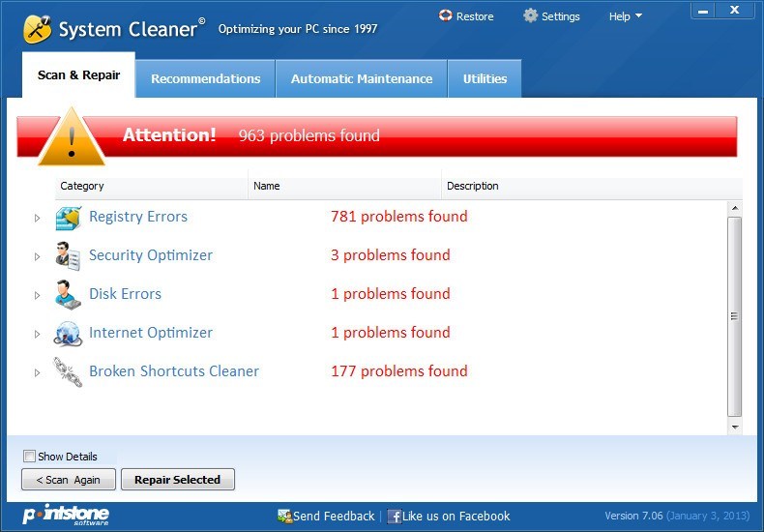Screen dimensions: 764x532
Task: Click the Settings text label
Action: [560, 16]
